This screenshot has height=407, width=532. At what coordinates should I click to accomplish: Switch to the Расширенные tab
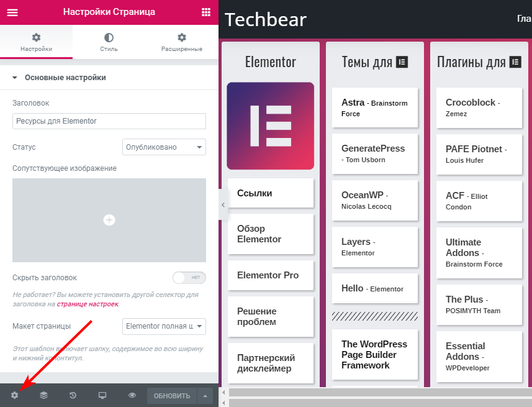tap(181, 42)
